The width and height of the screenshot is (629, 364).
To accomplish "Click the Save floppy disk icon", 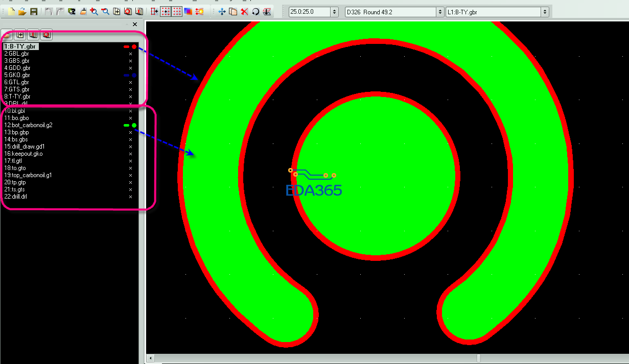I will [x=33, y=11].
